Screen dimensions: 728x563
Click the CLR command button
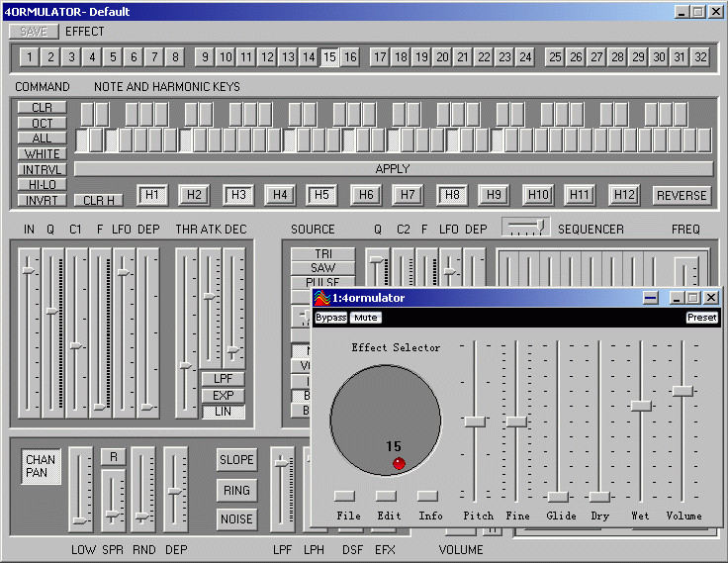click(x=43, y=107)
